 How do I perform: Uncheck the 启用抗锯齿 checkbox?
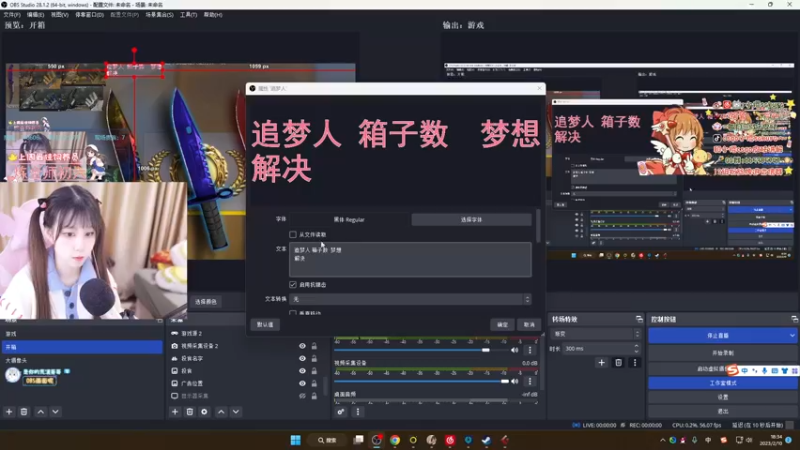293,285
